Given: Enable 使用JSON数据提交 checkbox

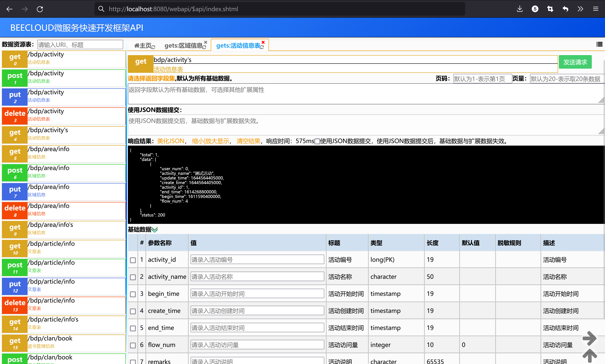Looking at the screenshot, I should pos(317,141).
